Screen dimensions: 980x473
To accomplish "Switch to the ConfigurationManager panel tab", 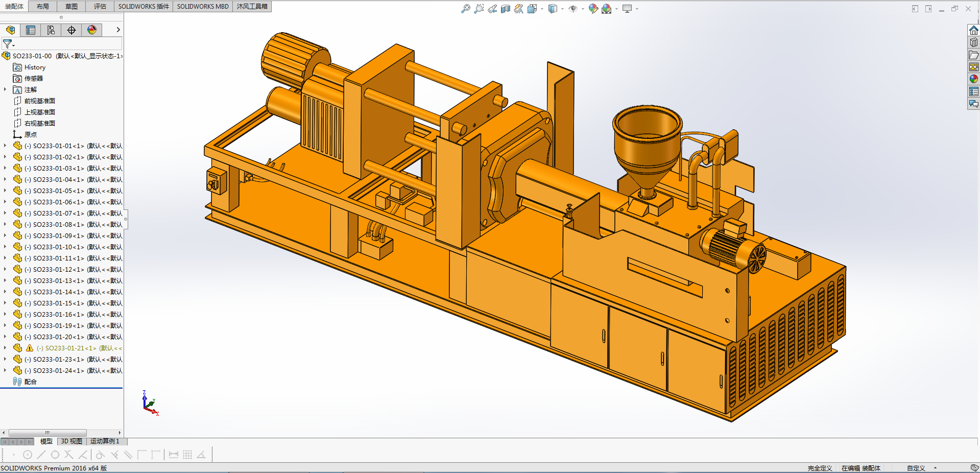I will 51,30.
